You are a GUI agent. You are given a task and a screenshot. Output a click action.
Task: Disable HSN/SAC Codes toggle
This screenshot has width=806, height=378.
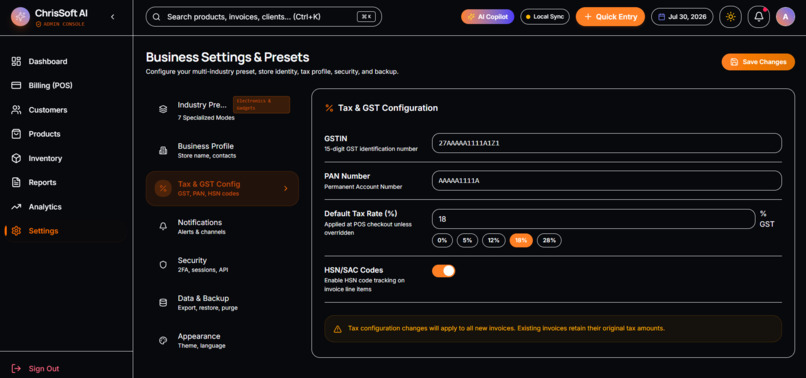pos(444,271)
